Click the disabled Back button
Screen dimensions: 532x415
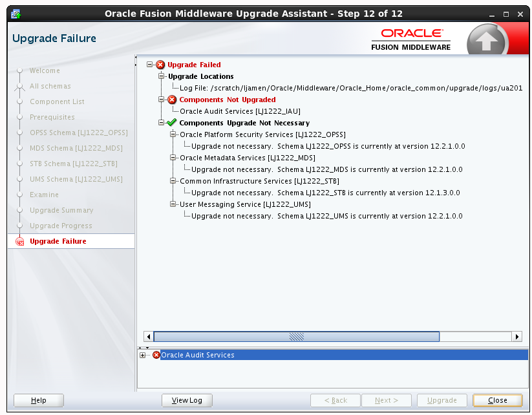pyautogui.click(x=335, y=400)
